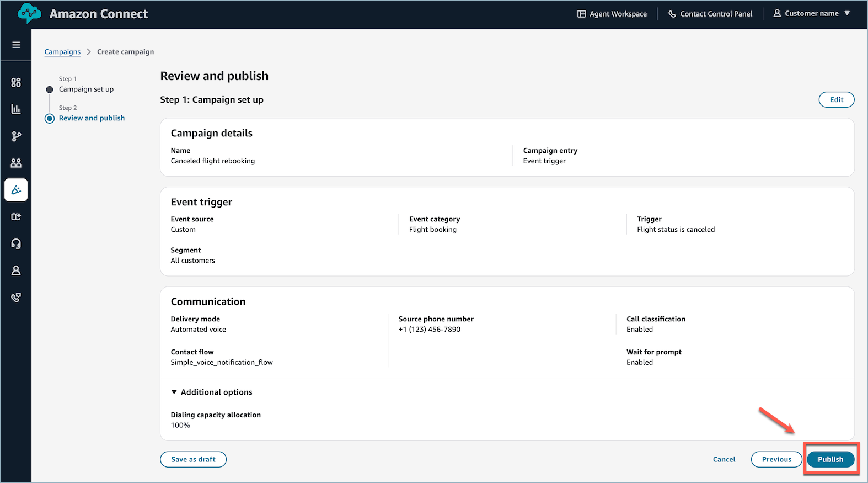The height and width of the screenshot is (483, 868).
Task: Select the Step 1 Campaign set up indicator
Action: point(50,89)
